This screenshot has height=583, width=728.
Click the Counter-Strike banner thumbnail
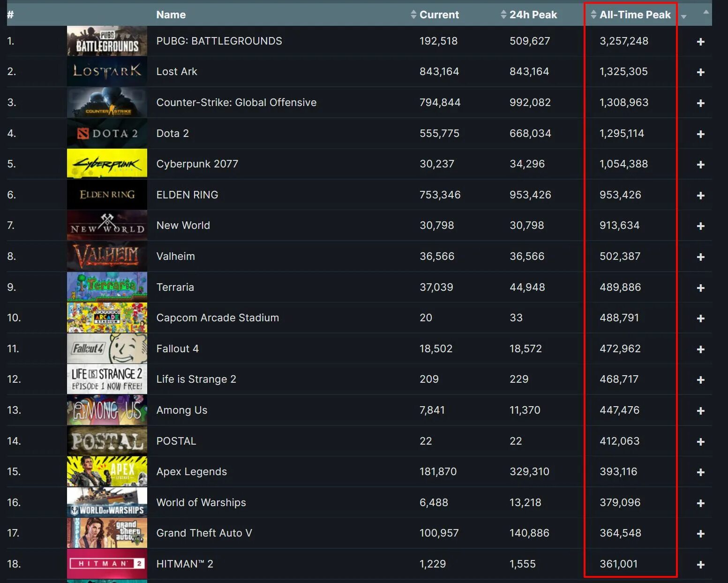[x=107, y=102]
